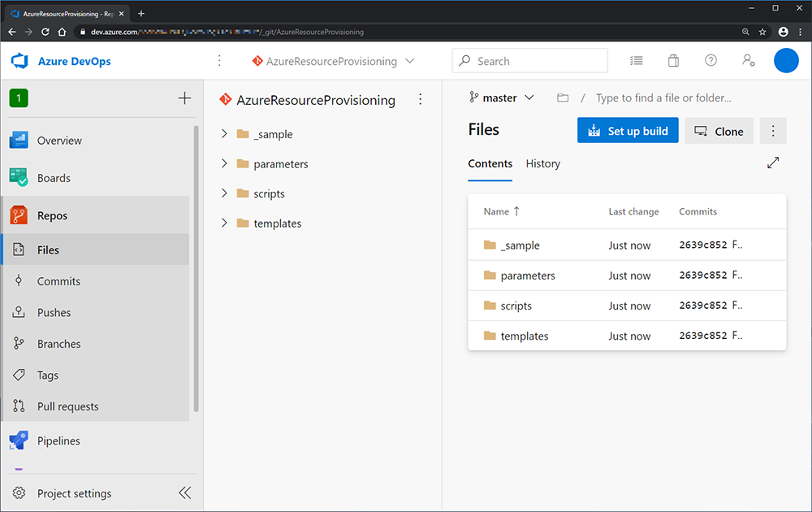Click the vertical ellipsis in the header breadcrumb
812x512 pixels.
click(x=219, y=61)
